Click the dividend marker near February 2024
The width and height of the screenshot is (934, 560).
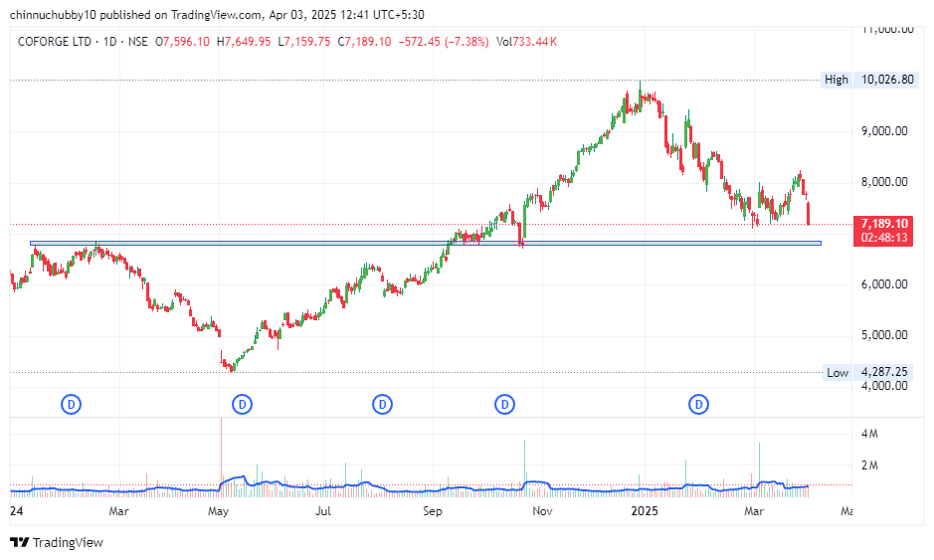pos(72,405)
